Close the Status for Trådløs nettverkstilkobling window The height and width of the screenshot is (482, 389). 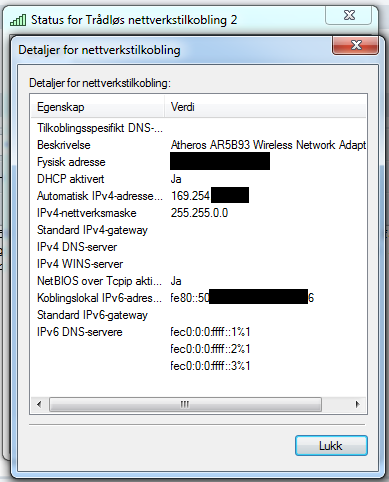[349, 15]
